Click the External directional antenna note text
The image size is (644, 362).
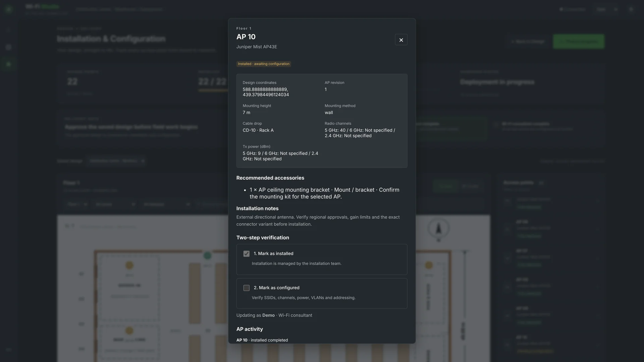coord(318,221)
